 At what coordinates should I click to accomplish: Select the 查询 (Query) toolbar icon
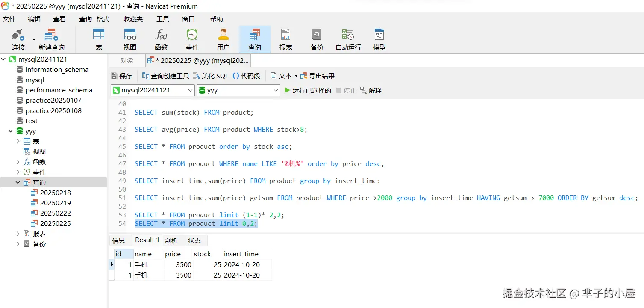point(255,39)
